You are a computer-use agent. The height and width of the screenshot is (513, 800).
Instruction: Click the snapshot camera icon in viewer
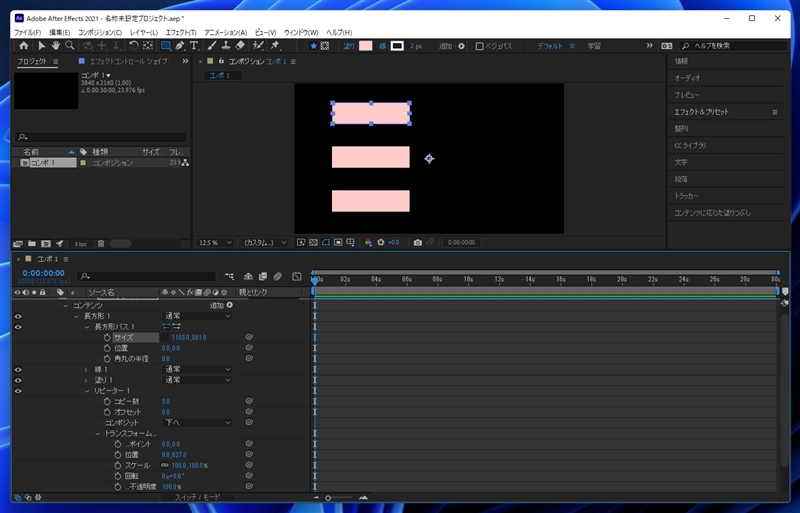point(418,242)
